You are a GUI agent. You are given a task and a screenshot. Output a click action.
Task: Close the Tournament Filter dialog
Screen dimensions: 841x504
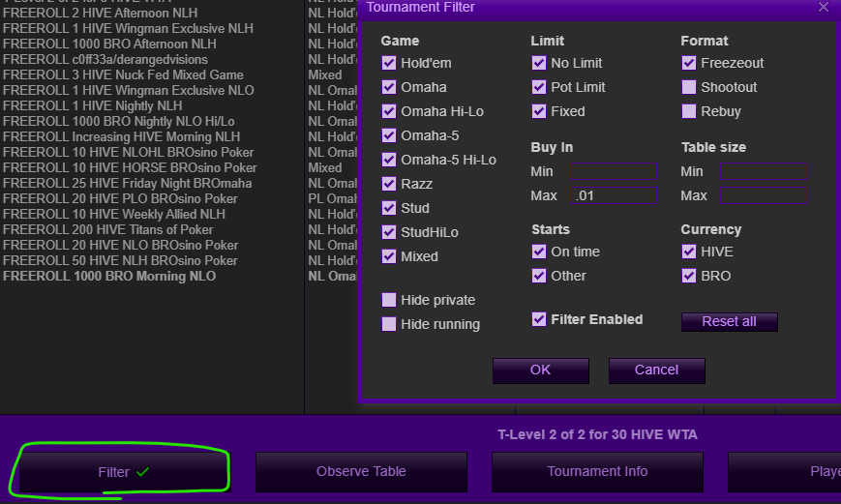pyautogui.click(x=824, y=7)
